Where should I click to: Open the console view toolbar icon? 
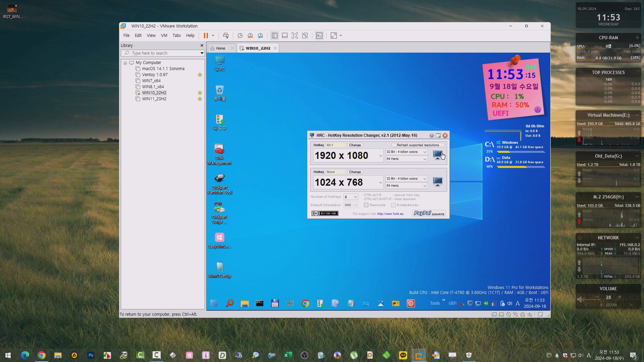coord(319,36)
